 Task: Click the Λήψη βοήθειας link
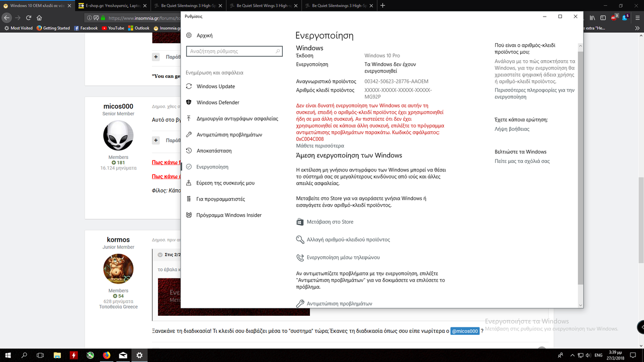point(512,129)
